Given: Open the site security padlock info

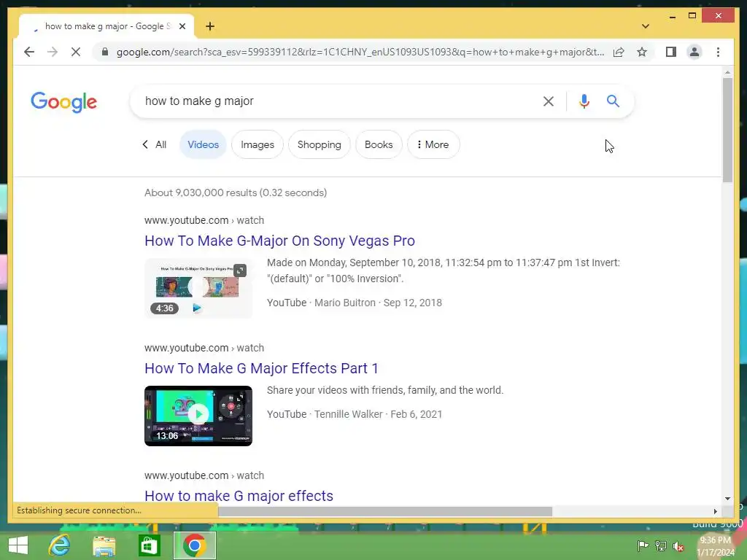Looking at the screenshot, I should point(105,52).
